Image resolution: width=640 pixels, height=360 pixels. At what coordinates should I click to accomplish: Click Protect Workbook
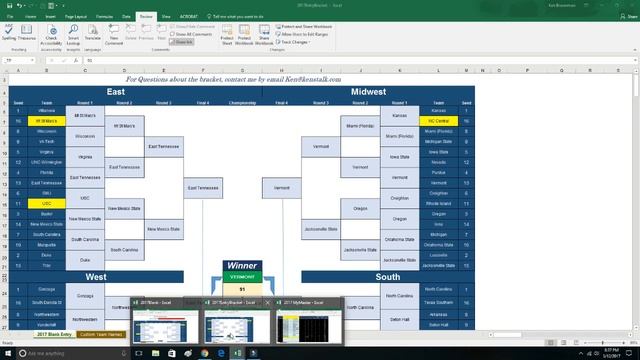[244, 35]
